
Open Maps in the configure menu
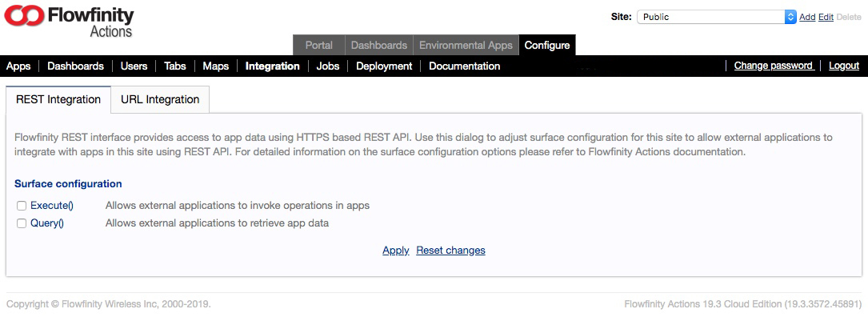tap(216, 66)
